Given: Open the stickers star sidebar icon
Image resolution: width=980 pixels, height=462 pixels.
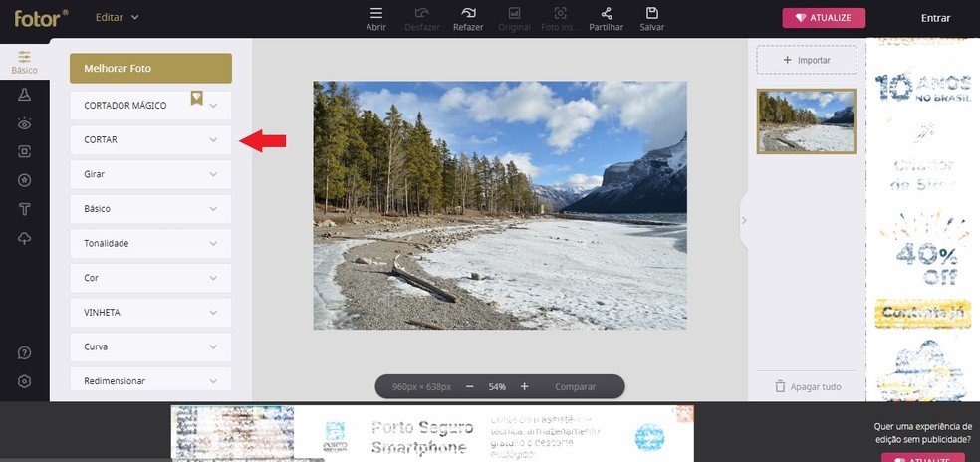Looking at the screenshot, I should pyautogui.click(x=24, y=180).
